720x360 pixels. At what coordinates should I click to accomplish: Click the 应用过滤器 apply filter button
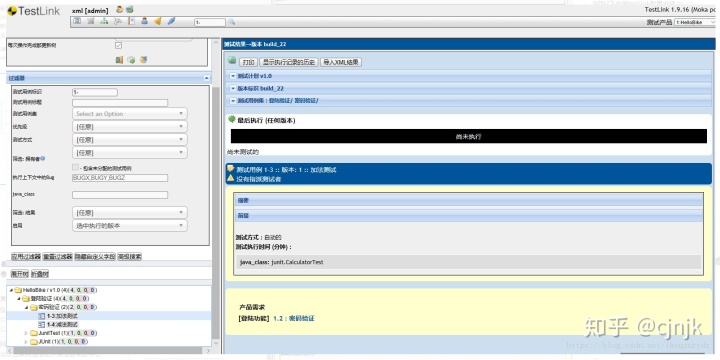tap(26, 257)
